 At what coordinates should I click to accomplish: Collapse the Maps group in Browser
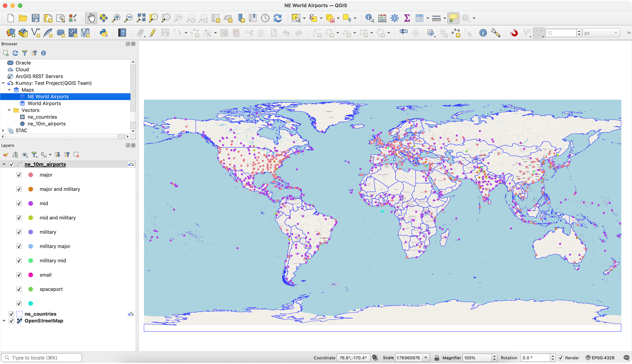coord(9,90)
